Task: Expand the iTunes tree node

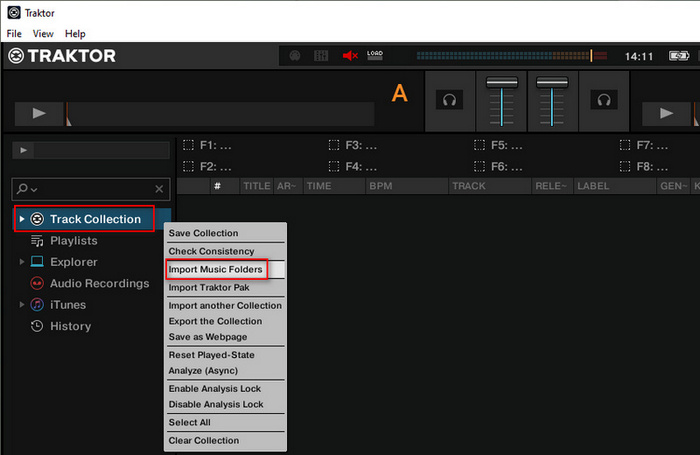Action: point(21,305)
